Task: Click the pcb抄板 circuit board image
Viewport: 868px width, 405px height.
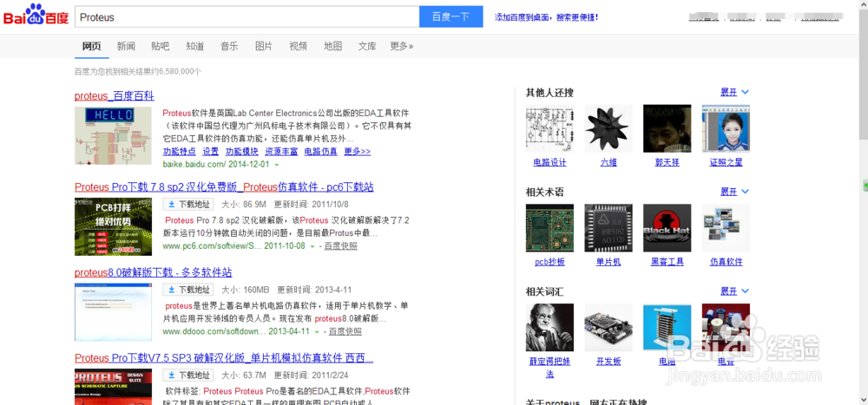Action: click(549, 228)
